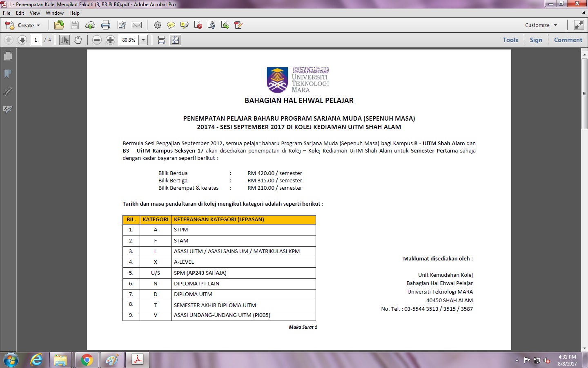Click 'BAHAGIAN HAL EHWAL PELAJAR' heading
This screenshot has height=368, width=588.
(299, 101)
